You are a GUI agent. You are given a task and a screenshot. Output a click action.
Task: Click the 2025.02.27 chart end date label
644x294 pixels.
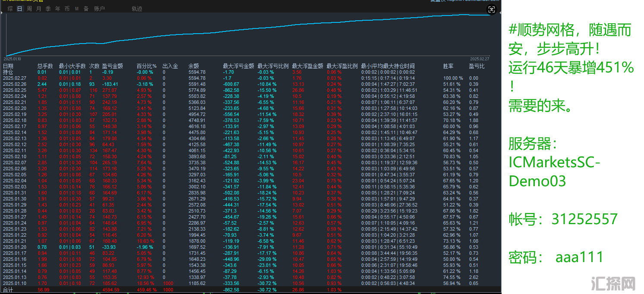(480, 59)
